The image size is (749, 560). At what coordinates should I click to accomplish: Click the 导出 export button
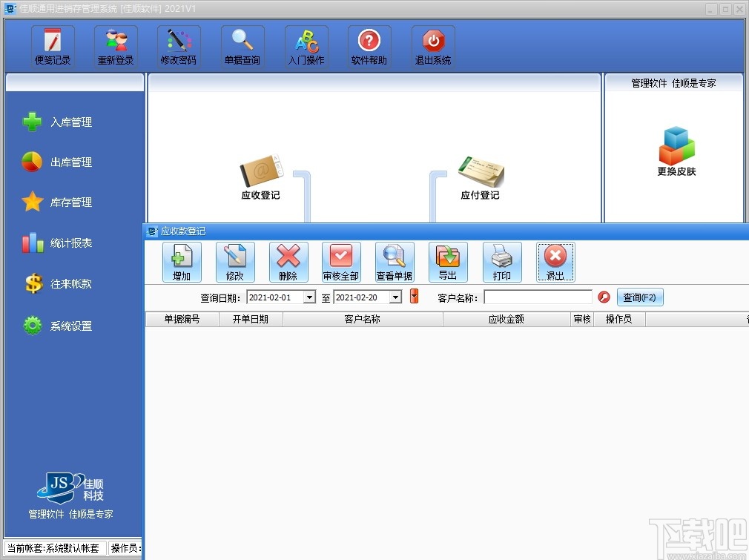[x=448, y=263]
